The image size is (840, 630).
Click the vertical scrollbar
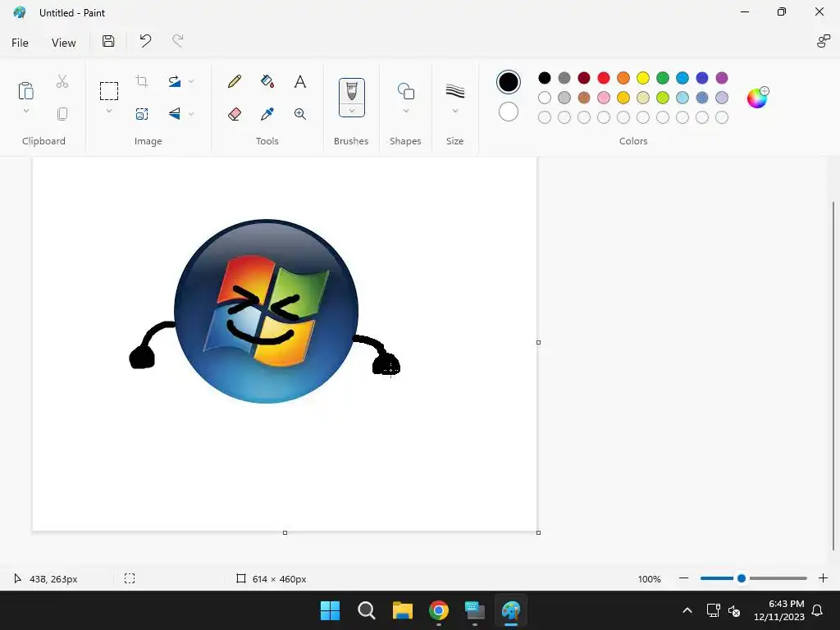(x=833, y=375)
